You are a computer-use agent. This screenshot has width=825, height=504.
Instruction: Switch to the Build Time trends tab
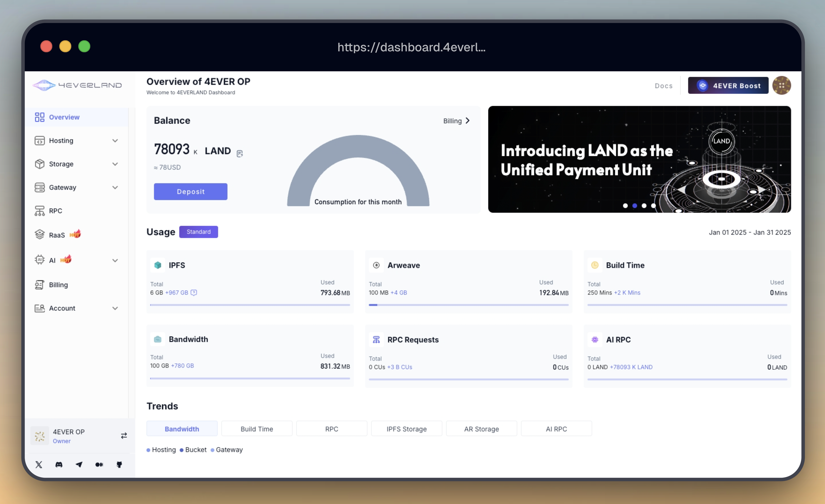point(257,429)
